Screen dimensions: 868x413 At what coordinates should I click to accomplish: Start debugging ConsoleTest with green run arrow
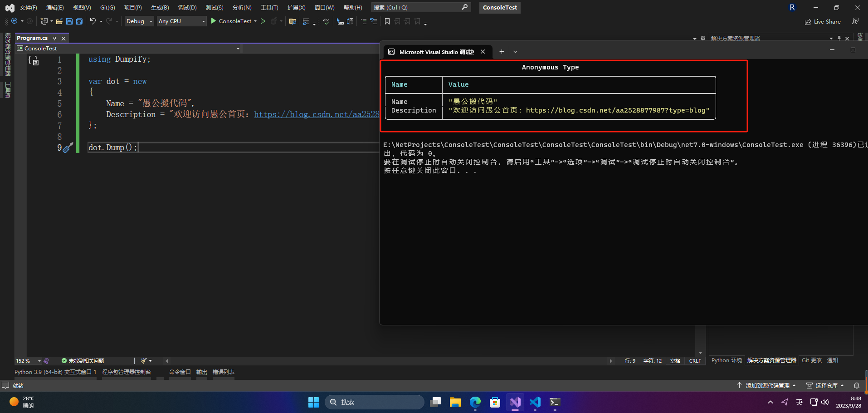(213, 21)
